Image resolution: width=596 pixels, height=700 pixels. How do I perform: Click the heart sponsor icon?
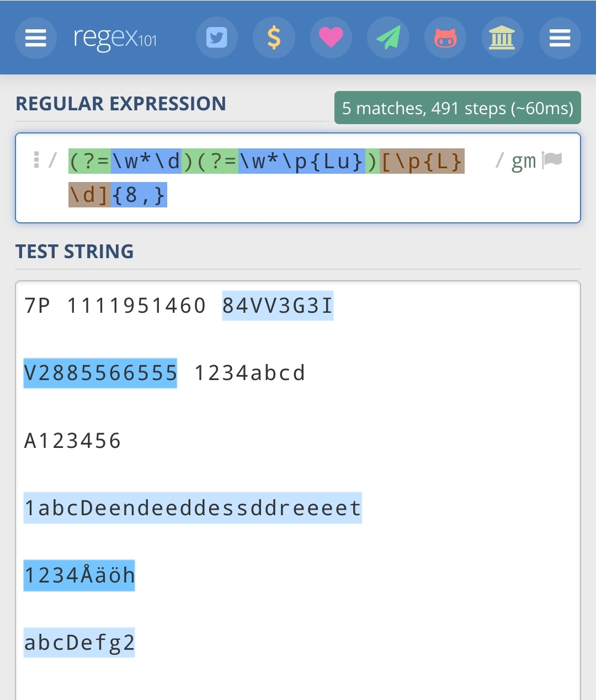click(x=331, y=38)
